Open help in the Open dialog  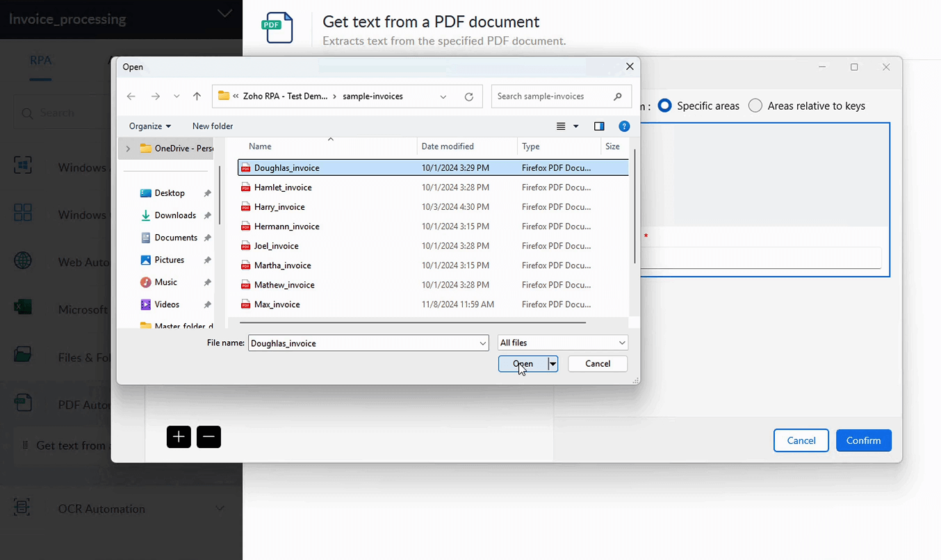click(x=624, y=126)
